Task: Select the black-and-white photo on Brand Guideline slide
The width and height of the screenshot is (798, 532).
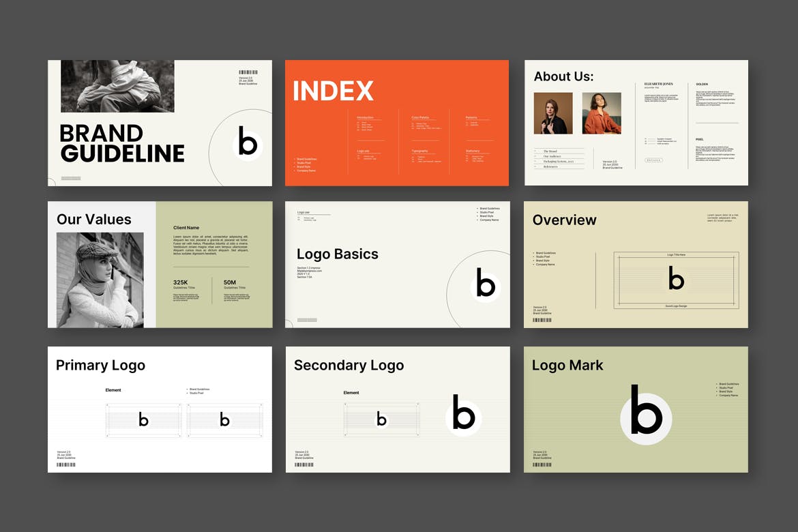Action: [117, 86]
